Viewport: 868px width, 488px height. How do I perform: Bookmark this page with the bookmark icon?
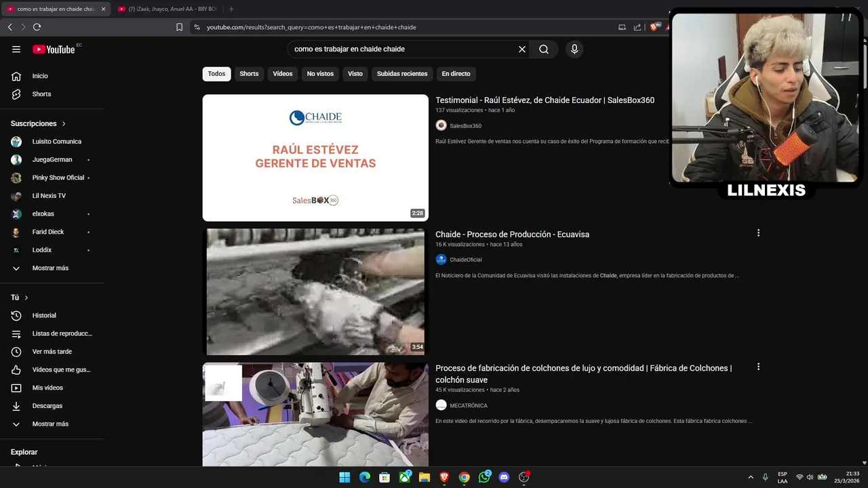click(179, 27)
